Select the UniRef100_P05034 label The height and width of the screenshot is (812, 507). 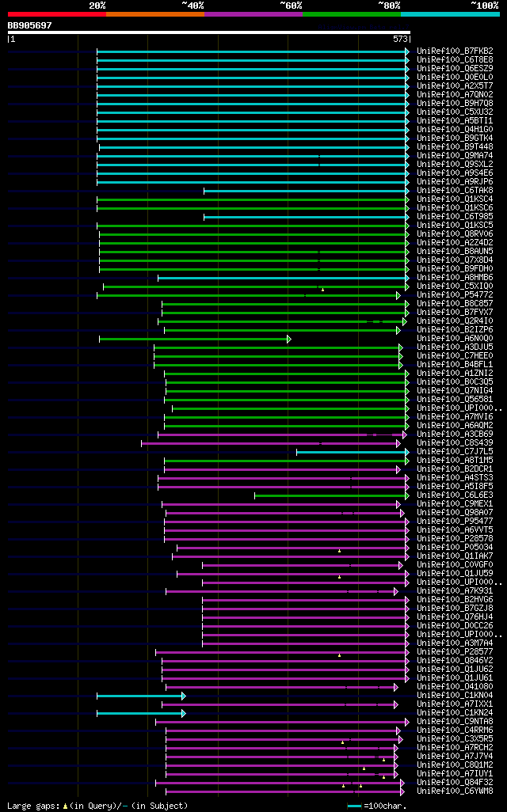(x=456, y=548)
